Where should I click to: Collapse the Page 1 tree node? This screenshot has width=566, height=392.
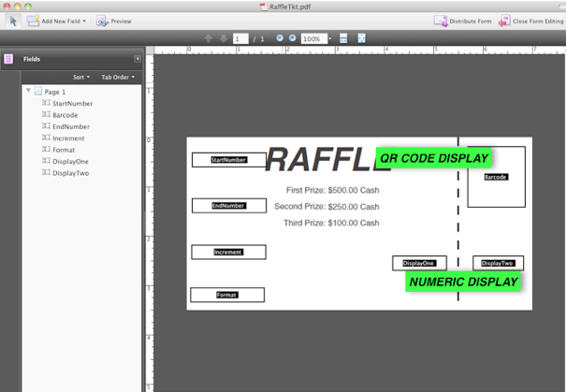pyautogui.click(x=28, y=91)
